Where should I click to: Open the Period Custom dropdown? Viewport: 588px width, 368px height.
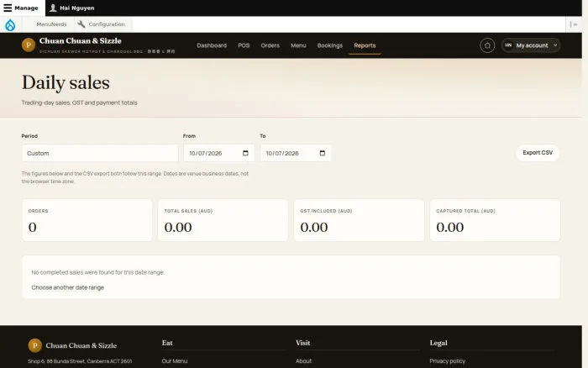point(100,153)
